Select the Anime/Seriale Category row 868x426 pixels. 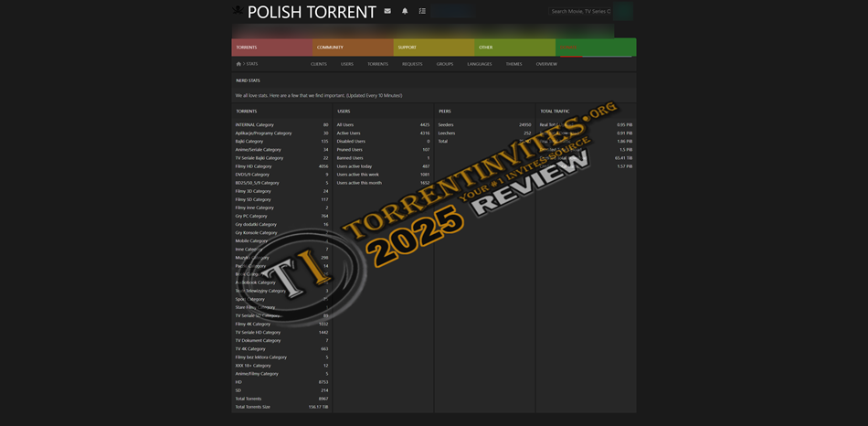(281, 150)
